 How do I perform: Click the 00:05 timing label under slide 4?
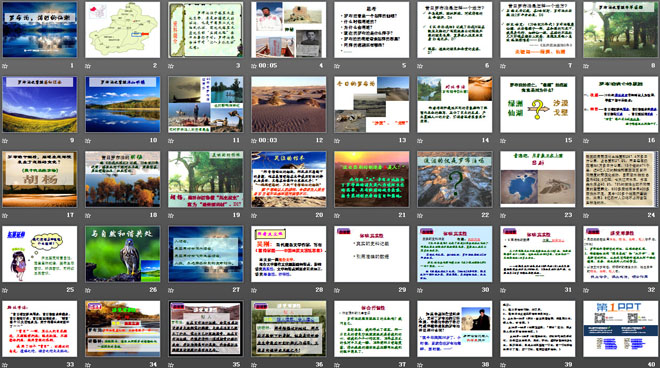[268, 66]
